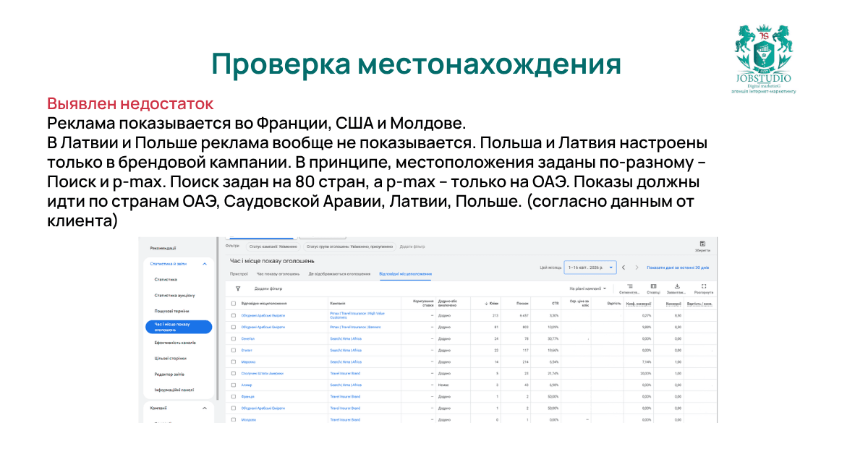Open Travel Insurer Brand campaign in Франція row

point(345,396)
